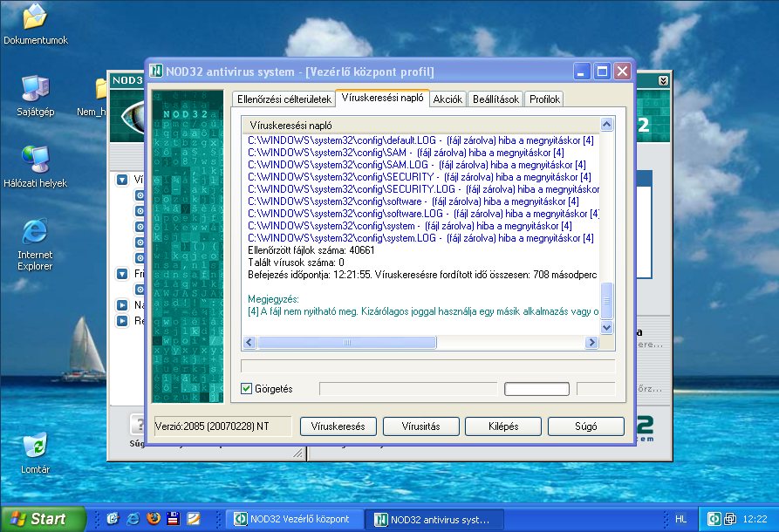Launch Firefox from the quick launch bar
Image resolution: width=779 pixels, height=532 pixels.
tap(154, 519)
